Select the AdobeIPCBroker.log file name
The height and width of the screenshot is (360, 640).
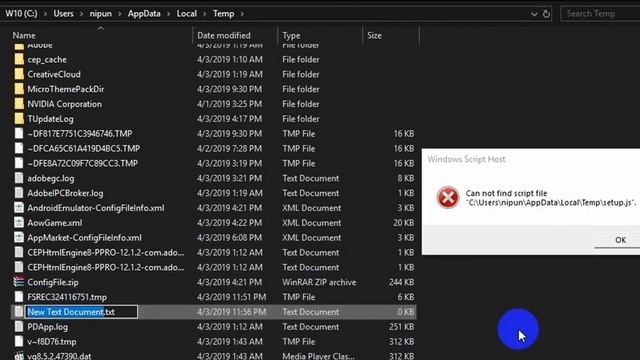click(x=65, y=193)
